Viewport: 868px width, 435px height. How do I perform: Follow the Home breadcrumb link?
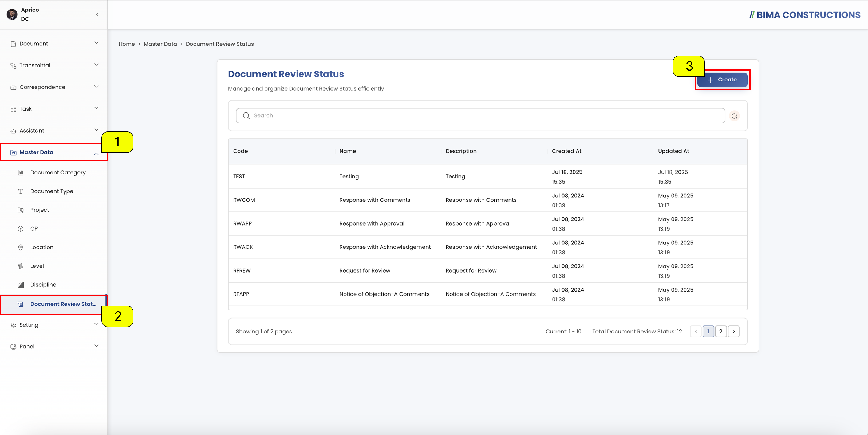click(127, 44)
